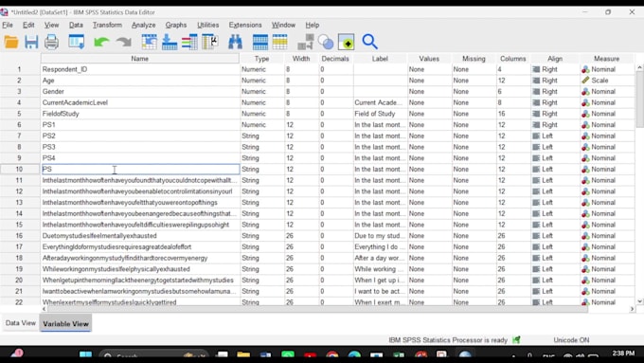The height and width of the screenshot is (363, 644).
Task: Open the Data menu
Action: pyautogui.click(x=76, y=25)
